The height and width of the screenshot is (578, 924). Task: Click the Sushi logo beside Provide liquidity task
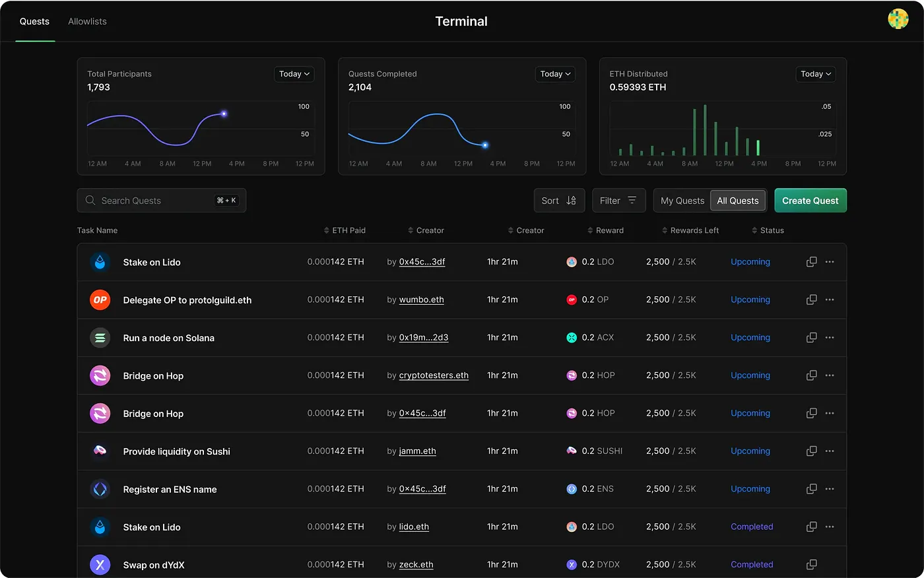(x=100, y=451)
